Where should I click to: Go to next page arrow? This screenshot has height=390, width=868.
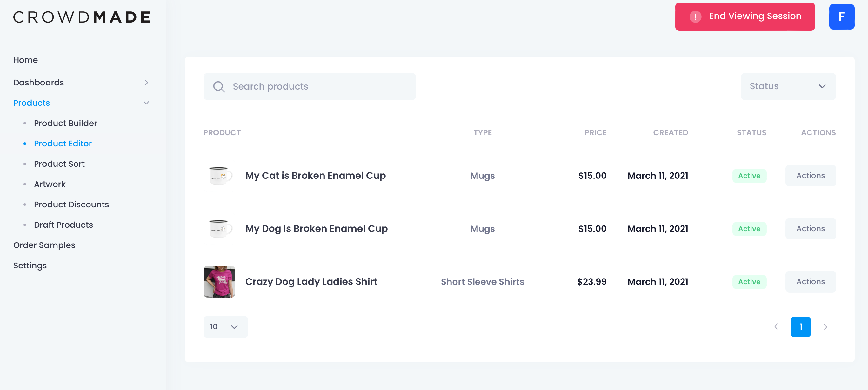tap(825, 326)
